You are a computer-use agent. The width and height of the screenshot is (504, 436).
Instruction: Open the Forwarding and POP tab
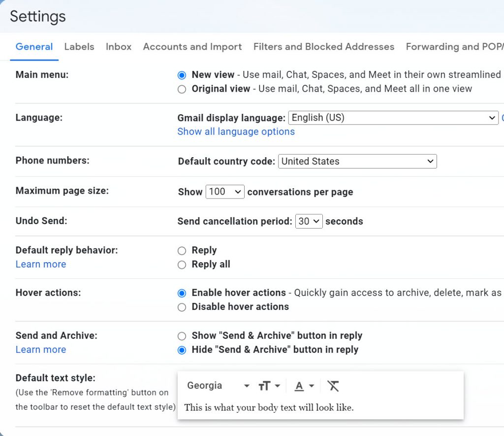[454, 47]
